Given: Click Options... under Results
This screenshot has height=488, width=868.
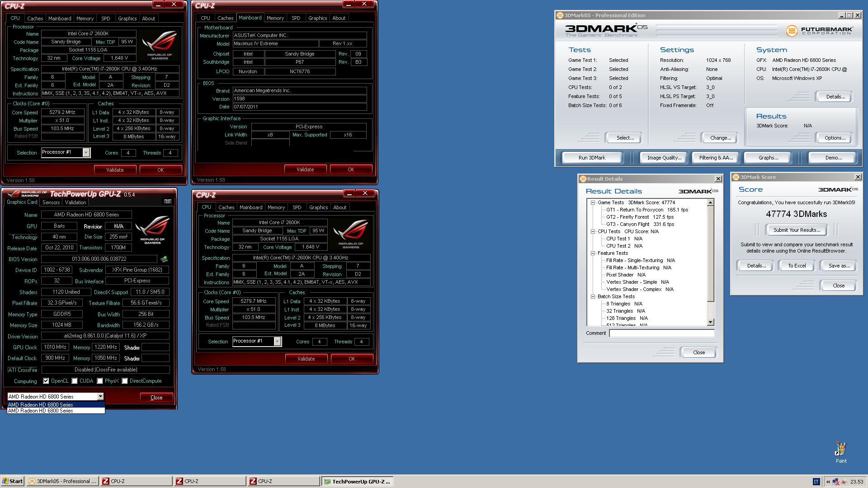Looking at the screenshot, I should 835,138.
